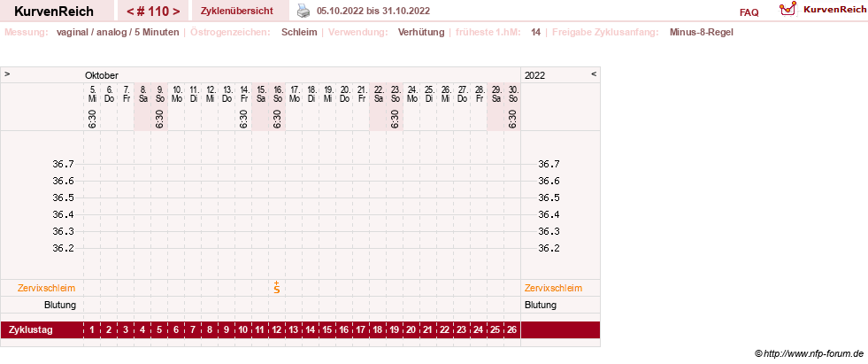Click the # 110 cycle number
Screen dimensions: 868x364
(153, 12)
